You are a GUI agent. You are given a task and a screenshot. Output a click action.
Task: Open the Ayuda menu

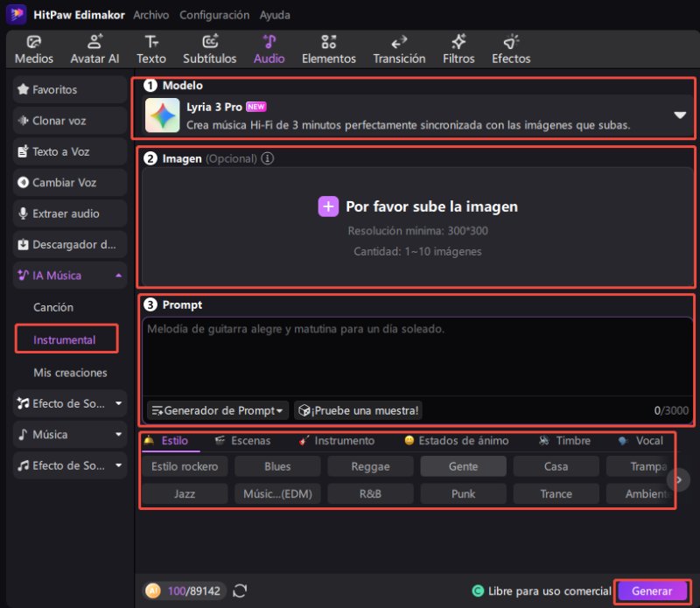tap(275, 15)
